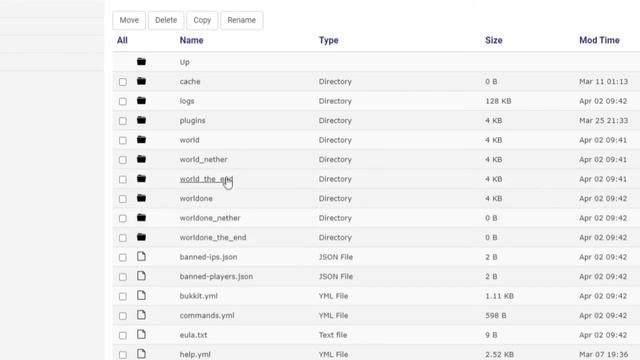The image size is (640, 360).
Task: Click the cache folder icon
Action: pos(141,81)
